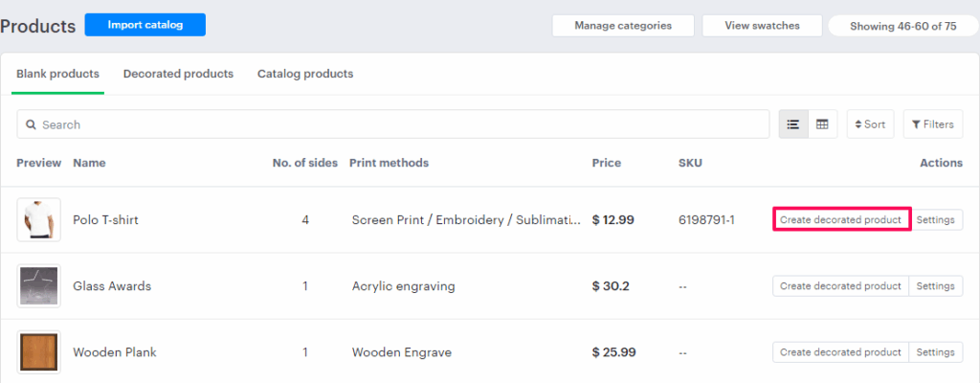Open Wooden Plank preview thumbnail

(x=38, y=352)
